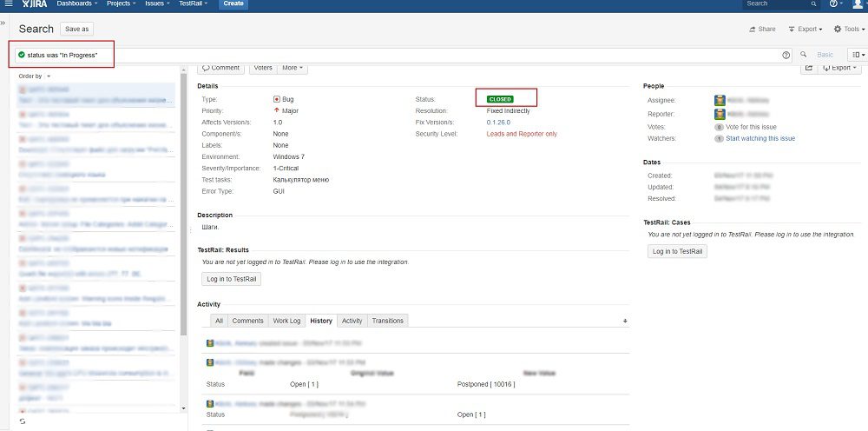Open the More actions dropdown
The image size is (868, 431).
tap(293, 68)
